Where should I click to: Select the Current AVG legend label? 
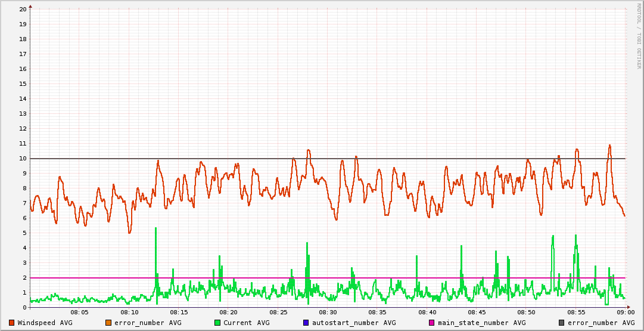coord(247,323)
